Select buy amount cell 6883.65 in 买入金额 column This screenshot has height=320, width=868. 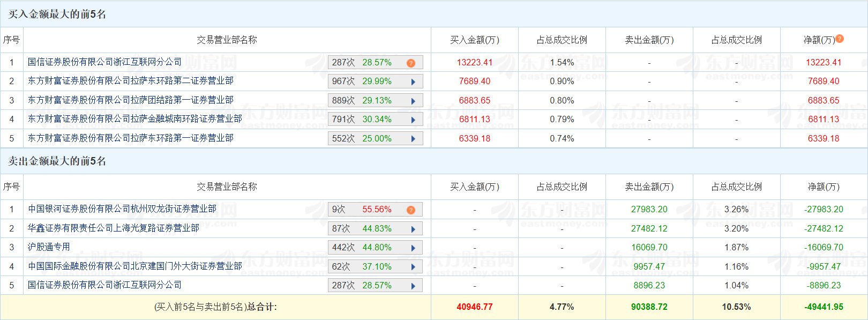(474, 101)
